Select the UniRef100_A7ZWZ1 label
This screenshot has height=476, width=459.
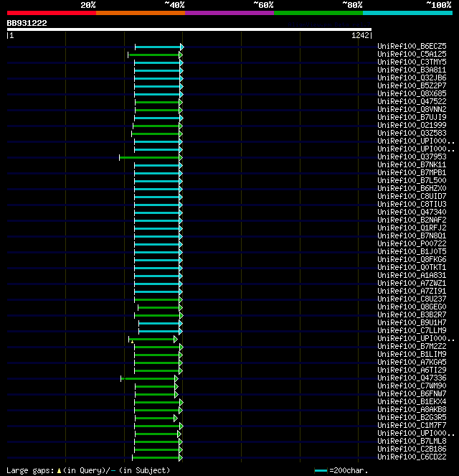click(412, 283)
